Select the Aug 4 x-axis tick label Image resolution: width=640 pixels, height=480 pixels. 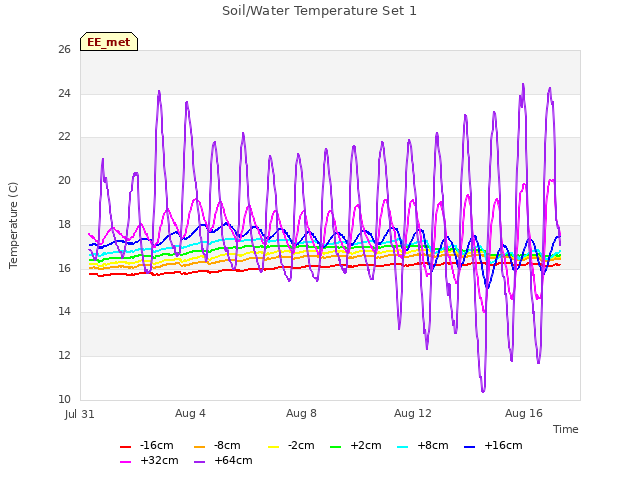pyautogui.click(x=190, y=413)
